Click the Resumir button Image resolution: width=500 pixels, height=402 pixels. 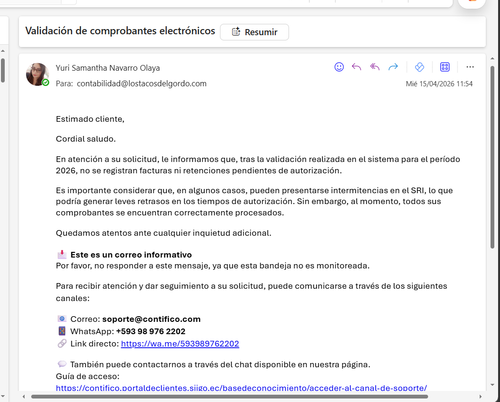point(254,32)
